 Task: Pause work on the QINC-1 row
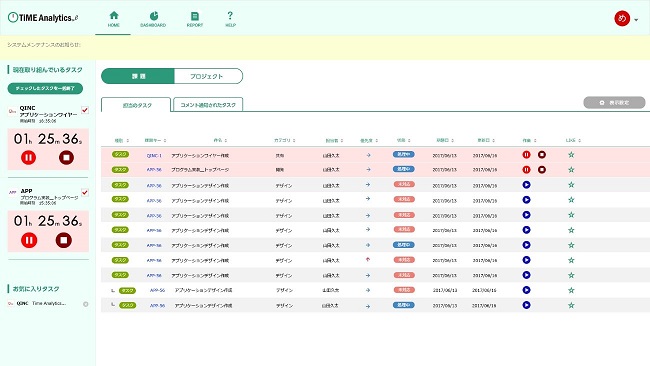pyautogui.click(x=526, y=155)
